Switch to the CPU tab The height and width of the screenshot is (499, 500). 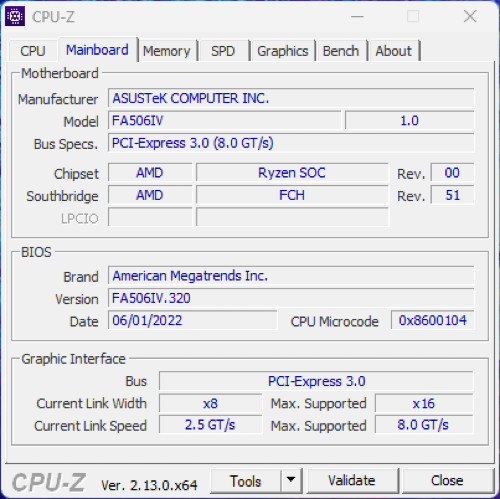(33, 51)
